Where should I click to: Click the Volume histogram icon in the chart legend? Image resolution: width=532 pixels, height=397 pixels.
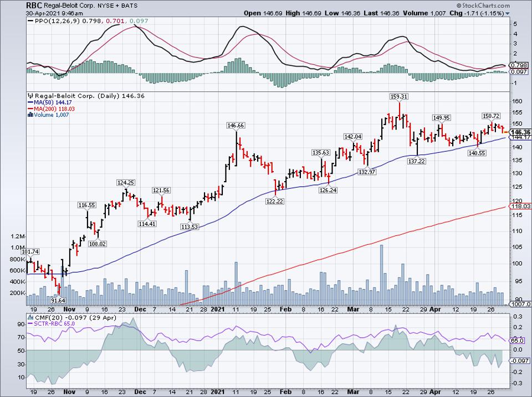[x=29, y=115]
